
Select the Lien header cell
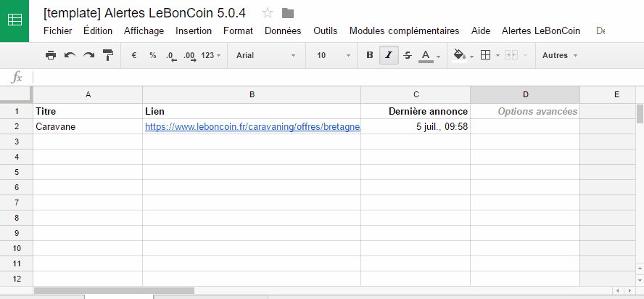coord(252,111)
